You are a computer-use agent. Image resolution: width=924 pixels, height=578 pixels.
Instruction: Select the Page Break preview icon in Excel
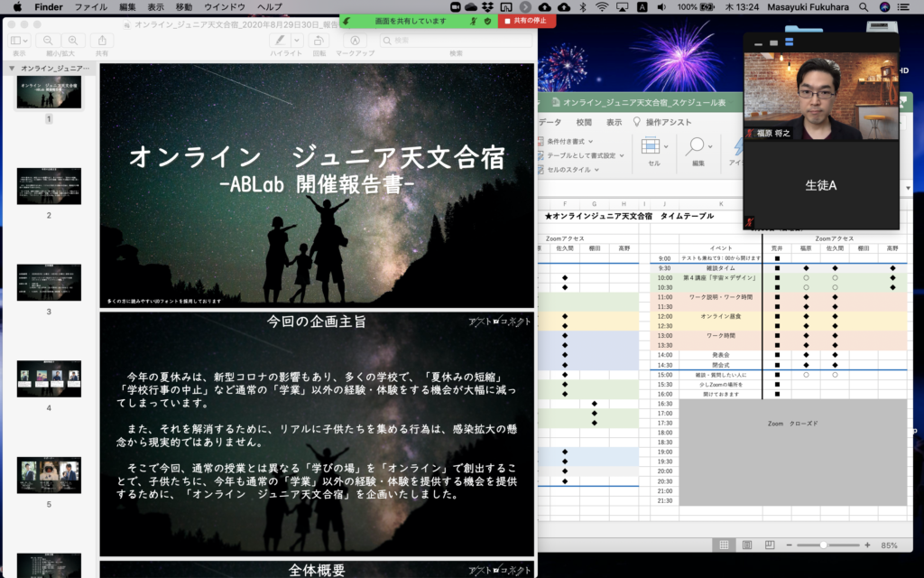(769, 545)
